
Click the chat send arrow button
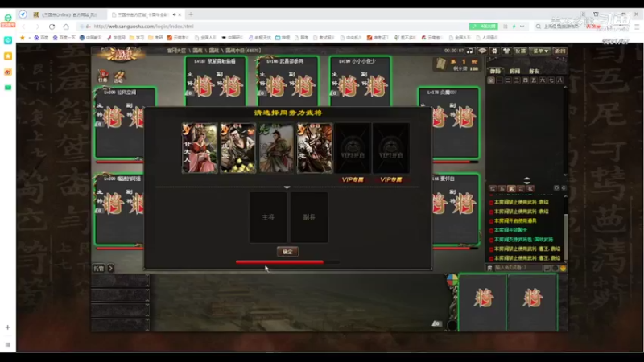coord(547,268)
